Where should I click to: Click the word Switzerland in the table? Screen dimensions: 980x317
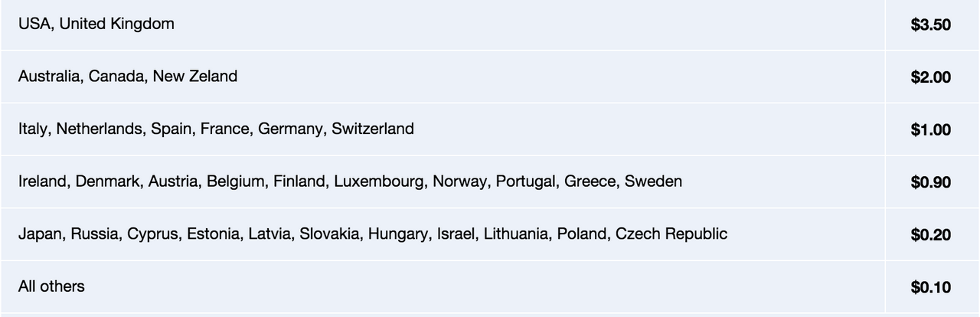373,129
